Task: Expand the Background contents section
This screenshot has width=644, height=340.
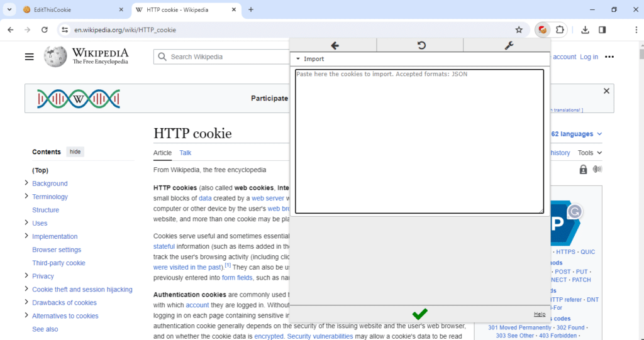Action: point(26,183)
